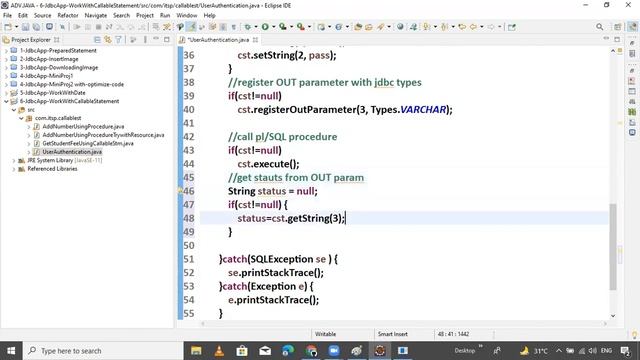Click the 31°C weather tray entry

click(x=534, y=351)
